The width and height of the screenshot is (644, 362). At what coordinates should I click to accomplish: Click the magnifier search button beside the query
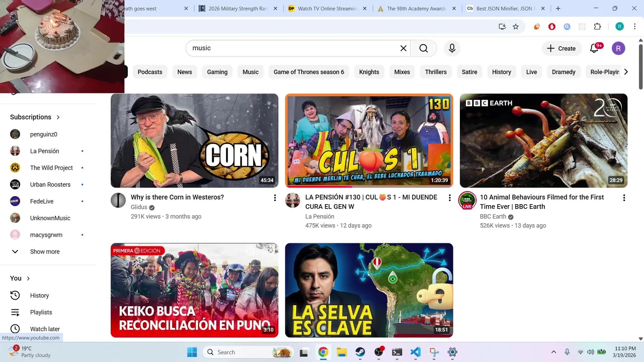(424, 48)
